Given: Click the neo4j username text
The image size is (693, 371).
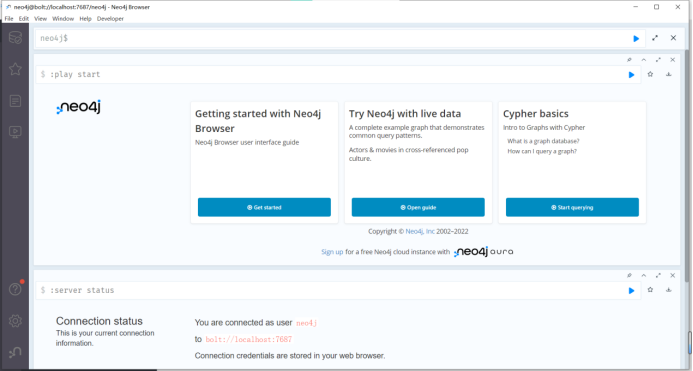Looking at the screenshot, I should [307, 323].
